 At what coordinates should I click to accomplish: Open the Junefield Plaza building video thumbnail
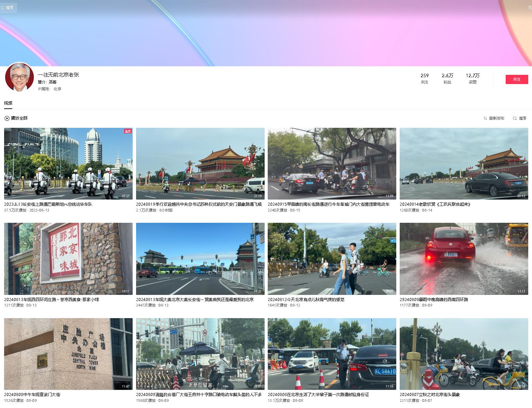tap(68, 354)
